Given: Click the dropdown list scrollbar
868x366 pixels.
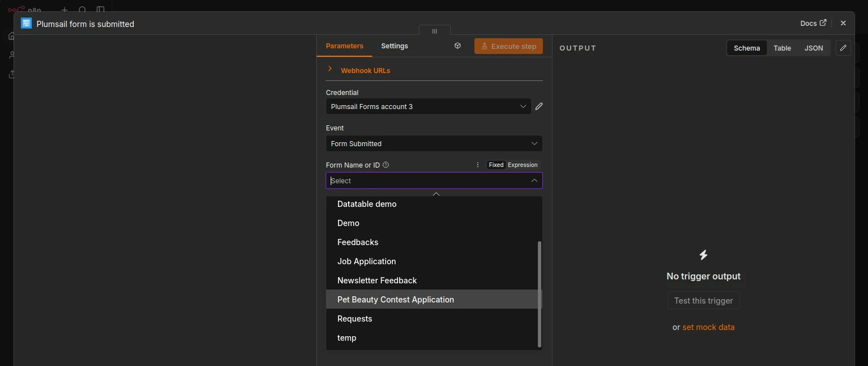Looking at the screenshot, I should pos(540,294).
